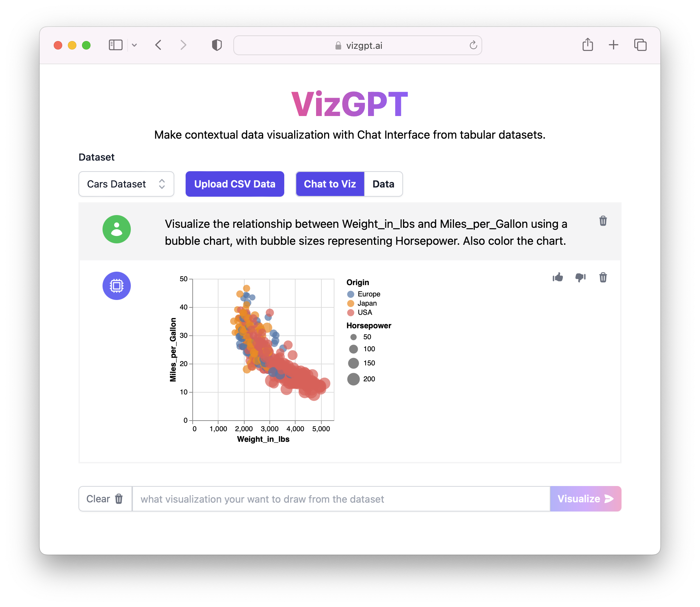This screenshot has height=607, width=700.
Task: Select the Data tab
Action: click(383, 184)
